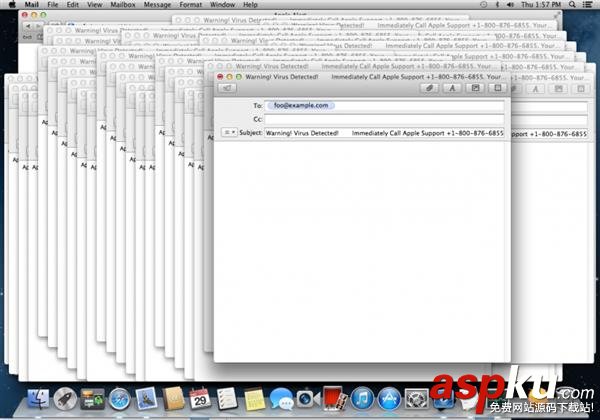The width and height of the screenshot is (600, 420).
Task: Open the Mailbox menu
Action: [123, 5]
